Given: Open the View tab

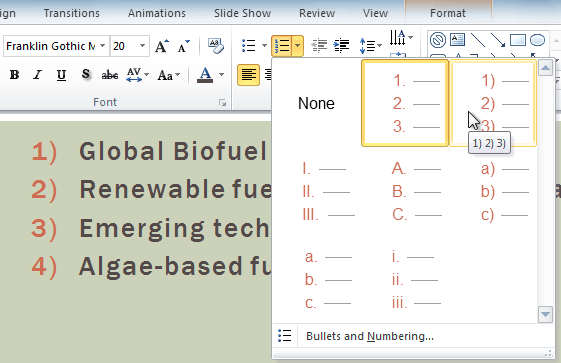Looking at the screenshot, I should pyautogui.click(x=375, y=13).
